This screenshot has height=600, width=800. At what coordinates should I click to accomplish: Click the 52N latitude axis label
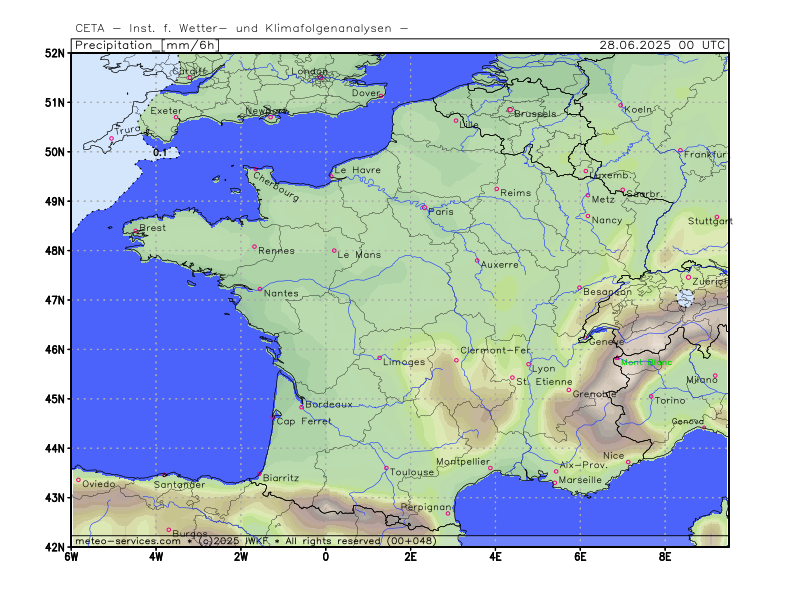tap(55, 54)
